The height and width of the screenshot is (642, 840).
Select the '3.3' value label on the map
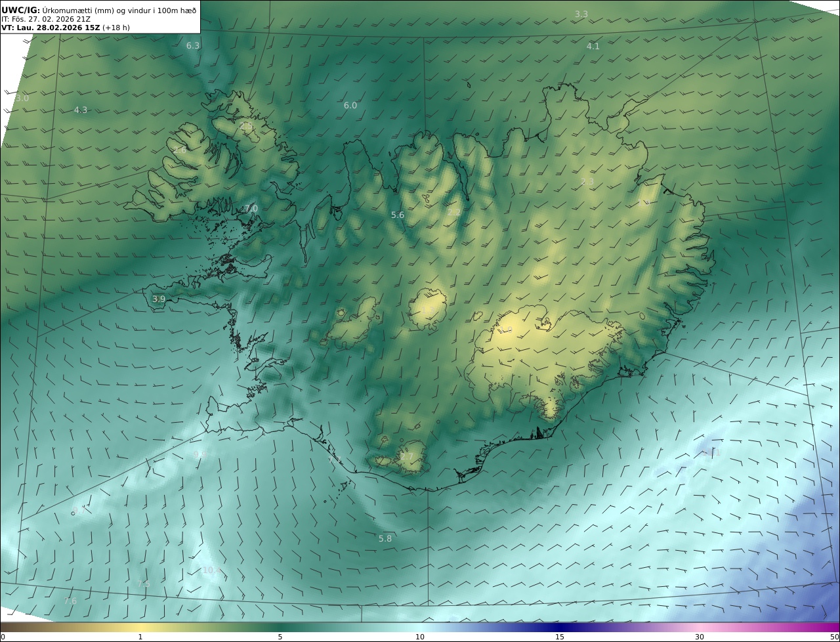coord(581,14)
